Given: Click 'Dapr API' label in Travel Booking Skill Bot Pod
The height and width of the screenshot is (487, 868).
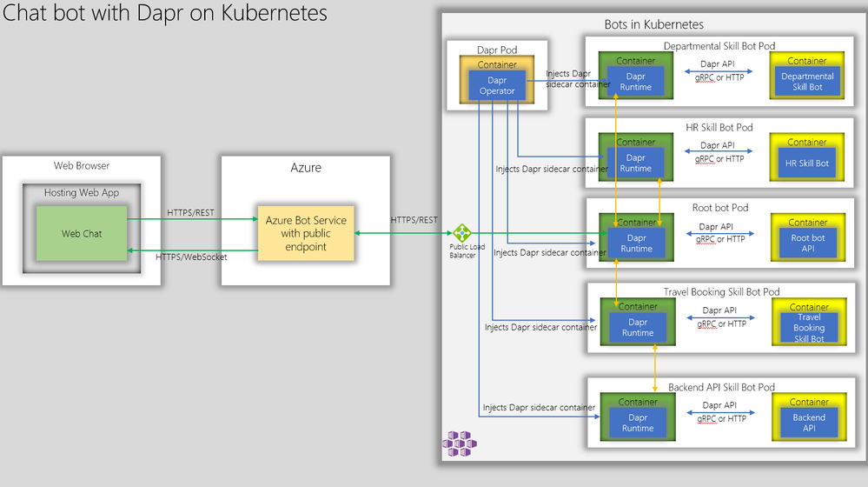Looking at the screenshot, I should 719,310.
